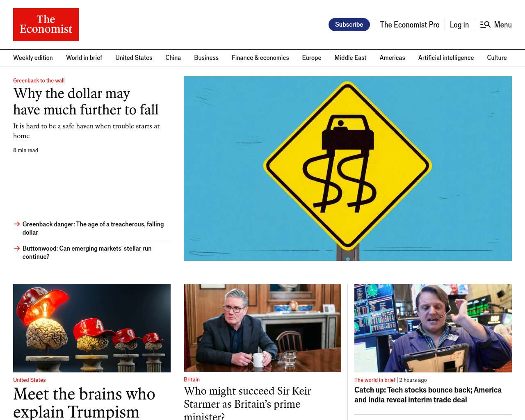Image resolution: width=525 pixels, height=420 pixels.
Task: Click the arrow beside Greenback danger link
Action: [17, 224]
